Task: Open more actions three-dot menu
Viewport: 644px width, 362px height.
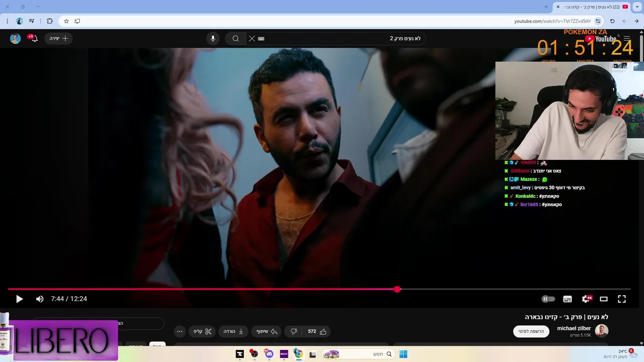Action: click(180, 331)
